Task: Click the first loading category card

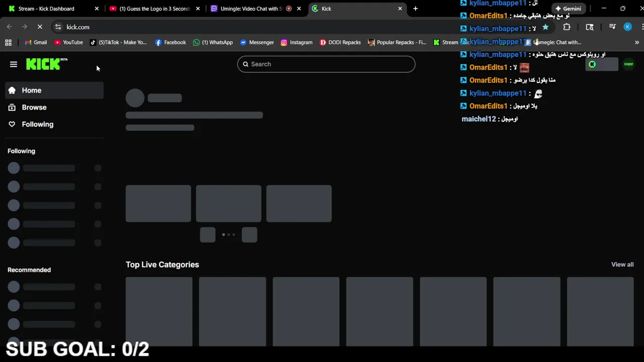Action: [159, 311]
